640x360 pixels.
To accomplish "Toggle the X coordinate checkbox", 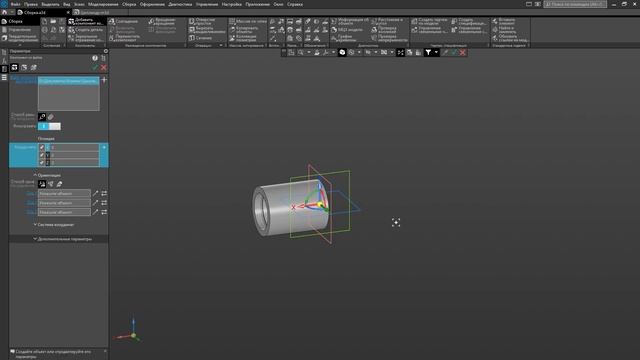I will (42, 147).
